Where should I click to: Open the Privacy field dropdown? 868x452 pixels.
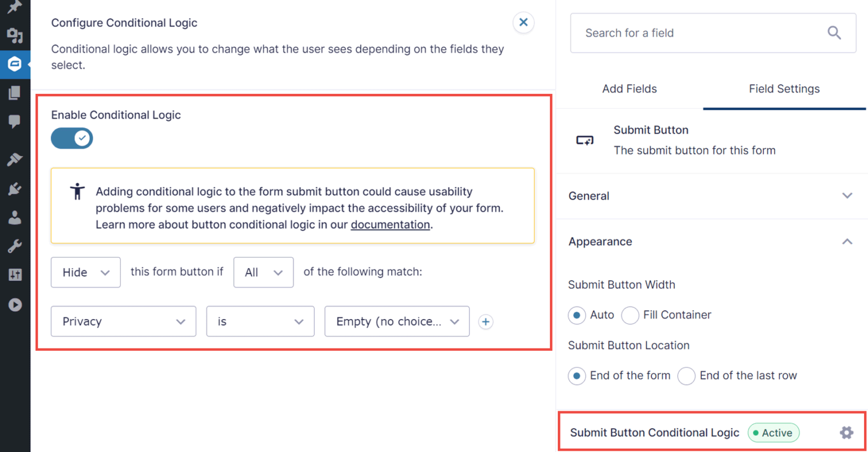[x=123, y=321]
